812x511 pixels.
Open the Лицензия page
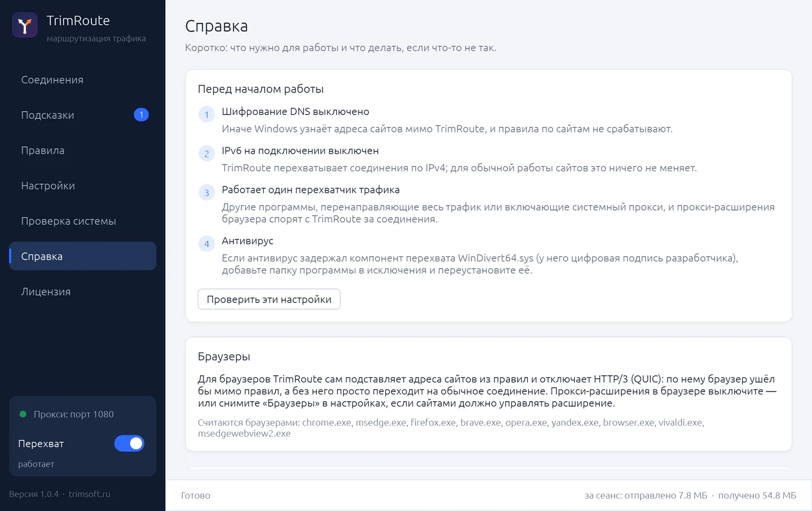(82, 292)
